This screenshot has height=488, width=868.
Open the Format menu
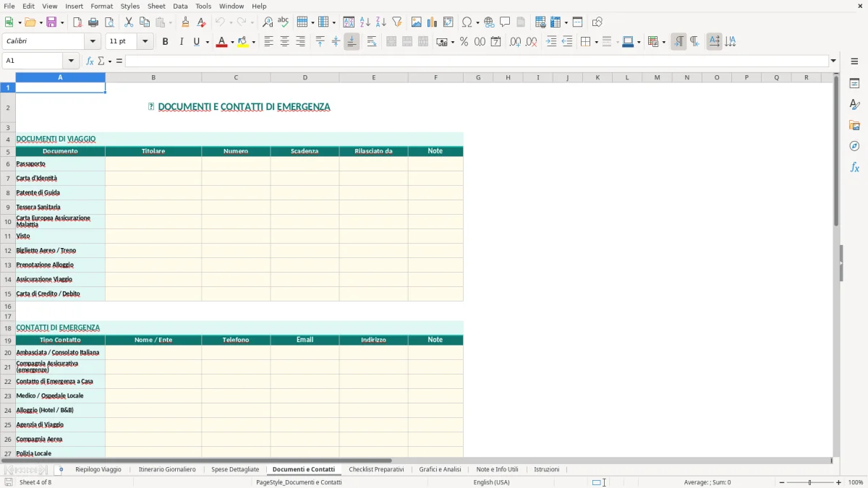point(102,6)
